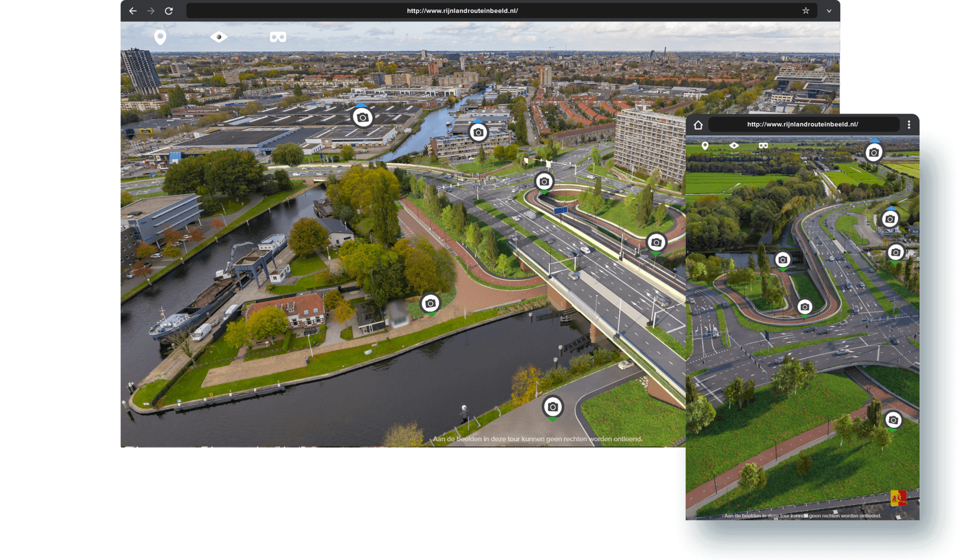Open the map pin in desktop view
This screenshot has height=560, width=960.
click(160, 37)
